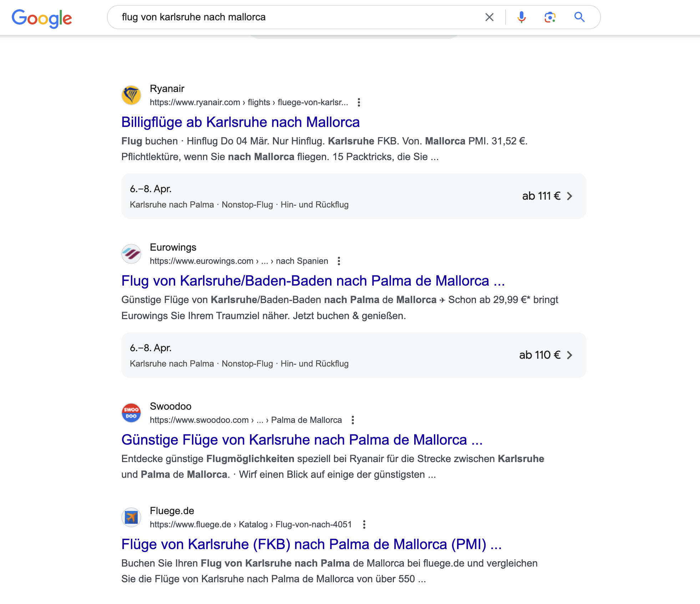Screen dimensions: 700x604
Task: Click the Ryanair favicon
Action: (x=131, y=95)
